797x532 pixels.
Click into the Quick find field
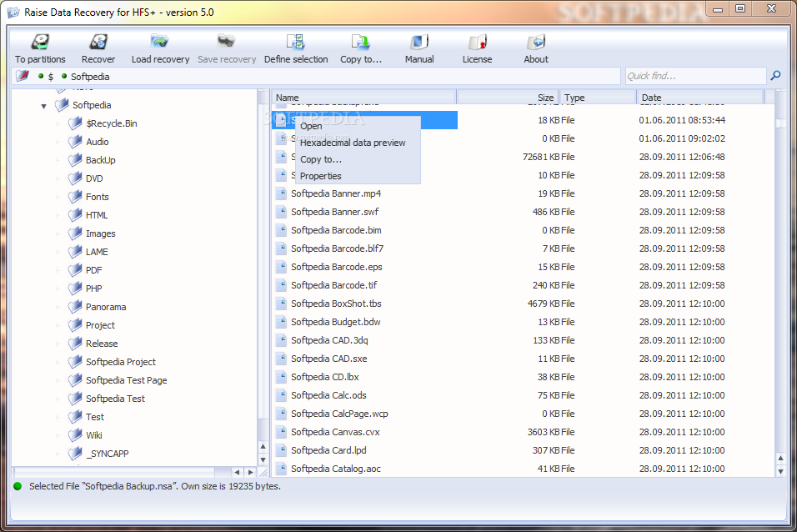(695, 76)
